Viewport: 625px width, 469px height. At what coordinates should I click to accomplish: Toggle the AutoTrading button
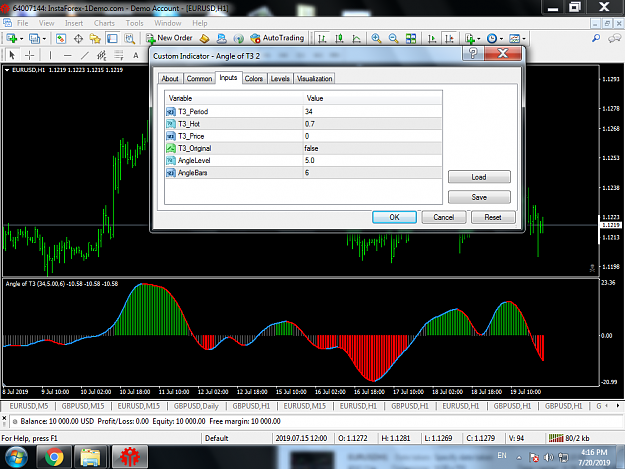point(277,38)
